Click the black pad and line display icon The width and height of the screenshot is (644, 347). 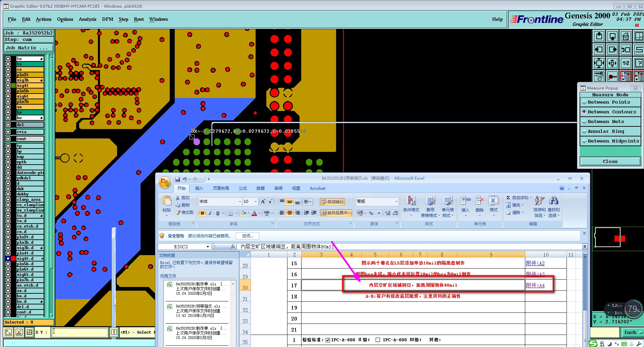[x=612, y=76]
